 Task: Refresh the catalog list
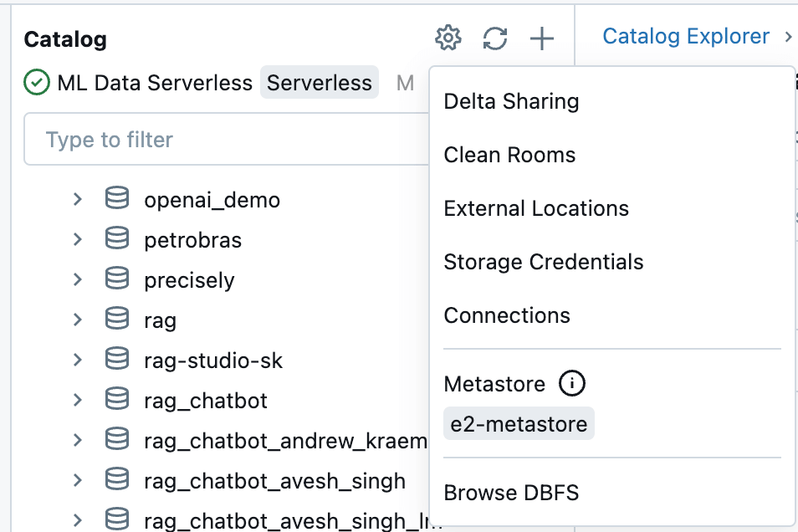tap(495, 38)
